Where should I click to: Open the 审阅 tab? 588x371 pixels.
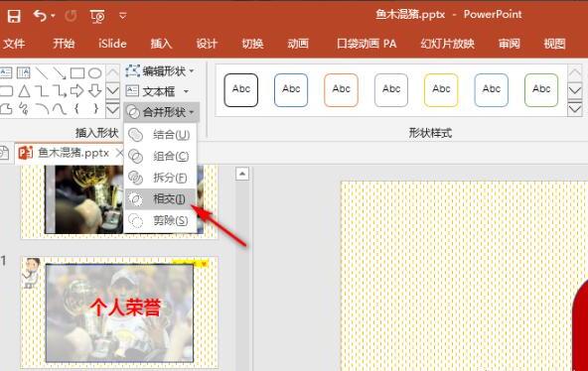coord(509,44)
